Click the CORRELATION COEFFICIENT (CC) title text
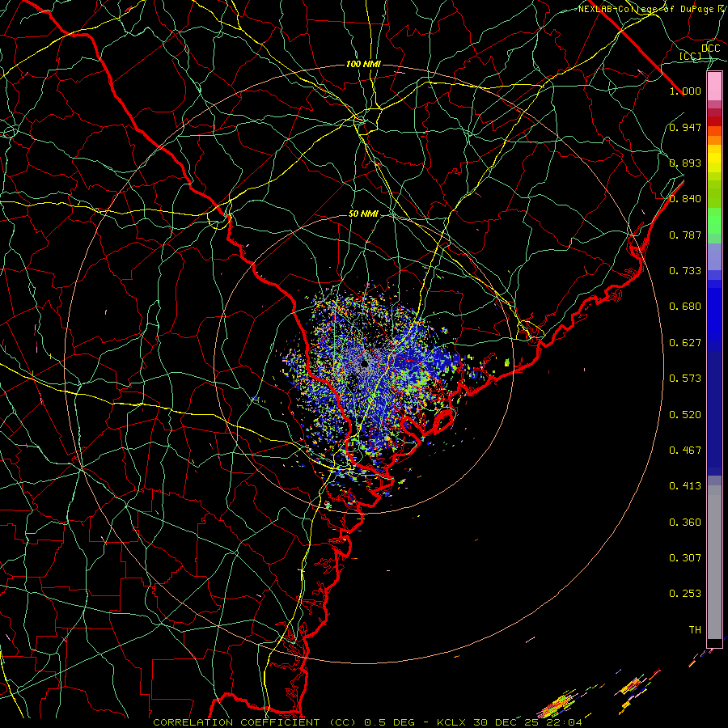The width and height of the screenshot is (728, 728). coord(255,722)
